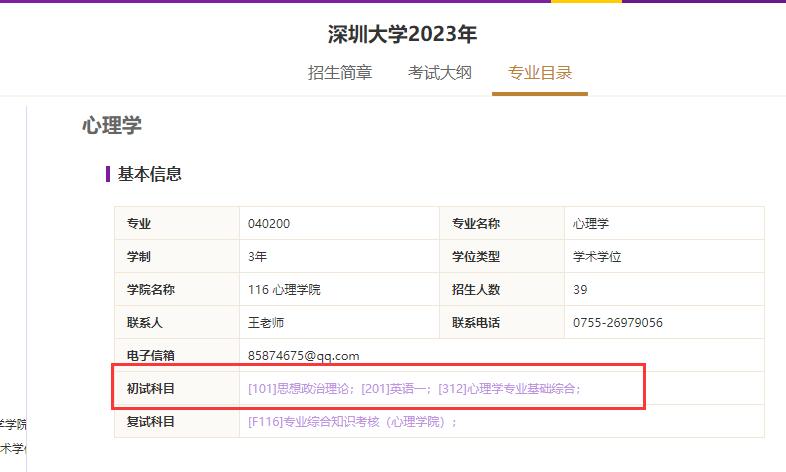Select the 招生人数 label cell

point(502,289)
